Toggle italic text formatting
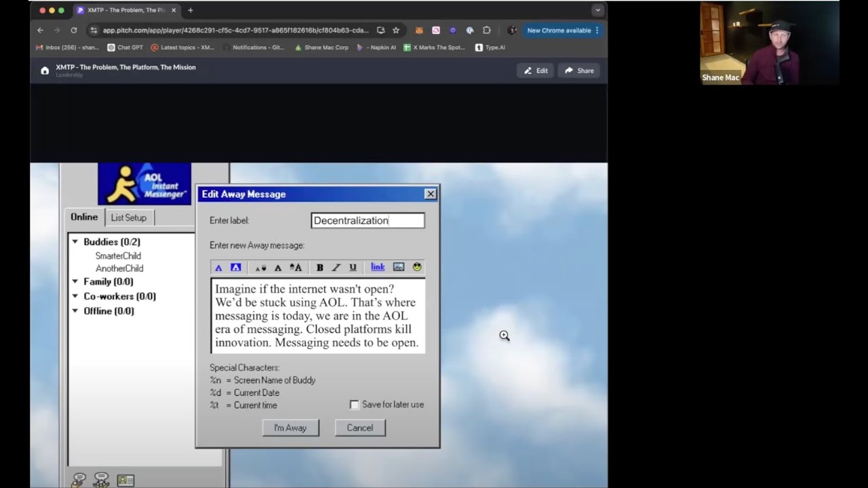 [x=336, y=268]
